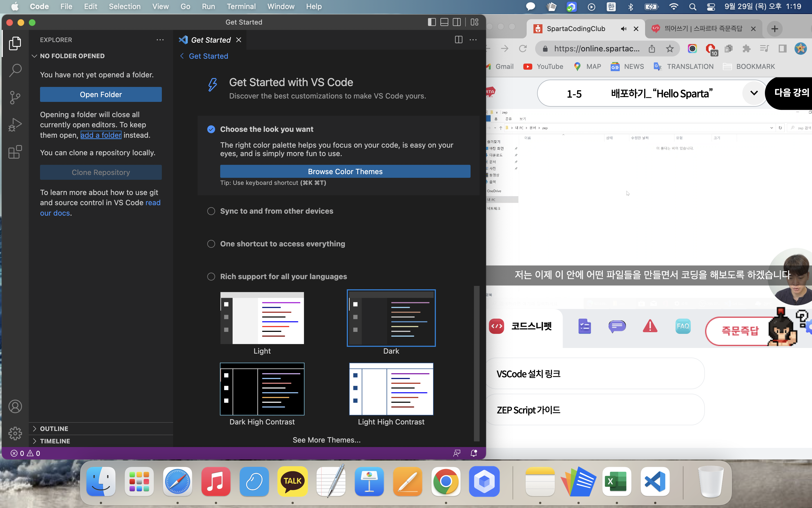Follow the add a folder link
Screen dimensions: 812x508
(101, 135)
